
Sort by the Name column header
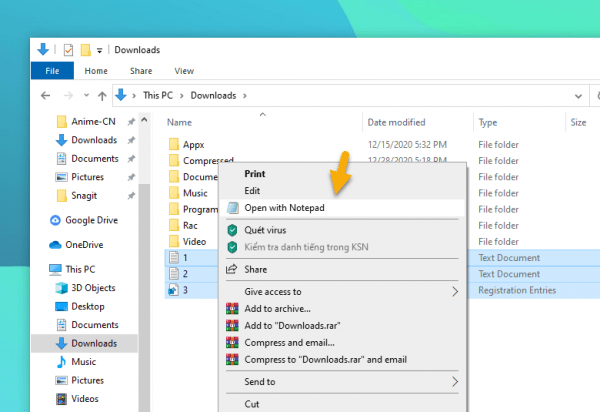point(179,122)
